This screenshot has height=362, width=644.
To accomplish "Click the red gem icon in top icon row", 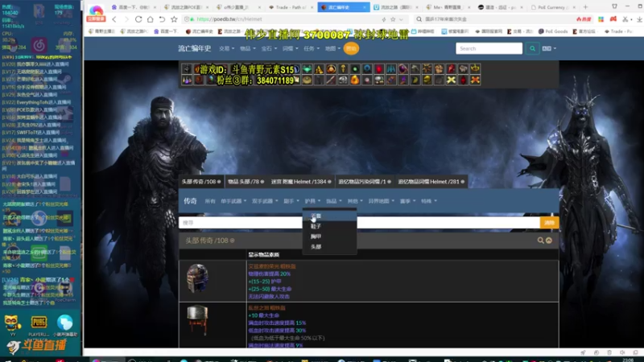I will click(379, 69).
